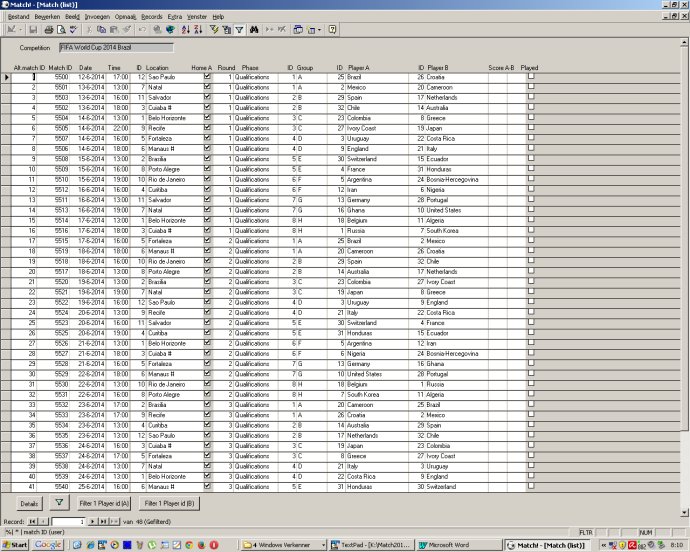Click Filter 1 Player id (A) button
690x552 pixels.
[104, 504]
